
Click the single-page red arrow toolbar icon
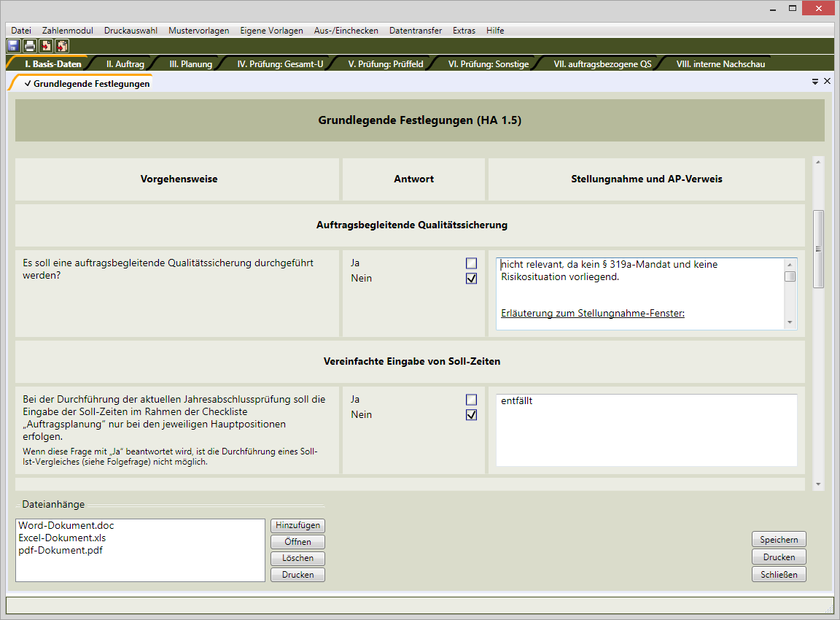(46, 46)
